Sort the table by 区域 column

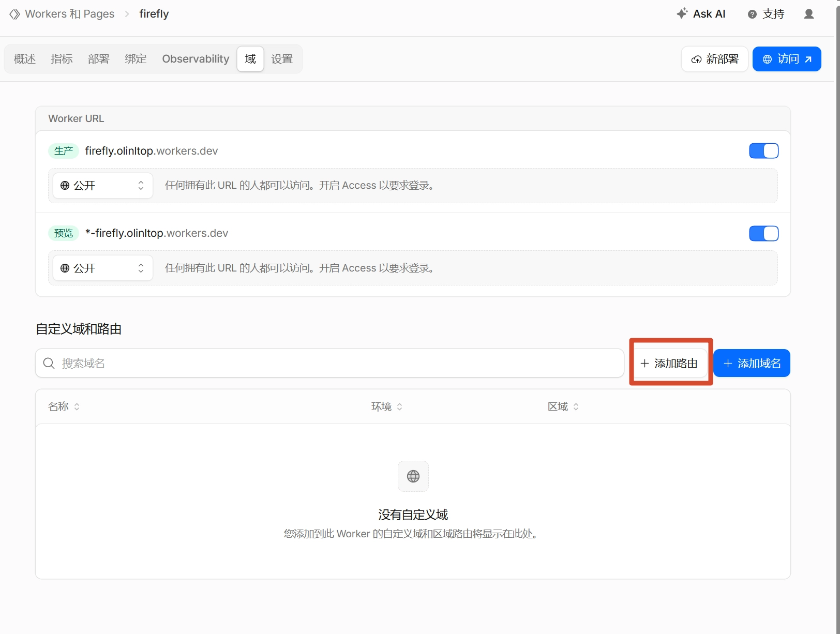coord(563,406)
